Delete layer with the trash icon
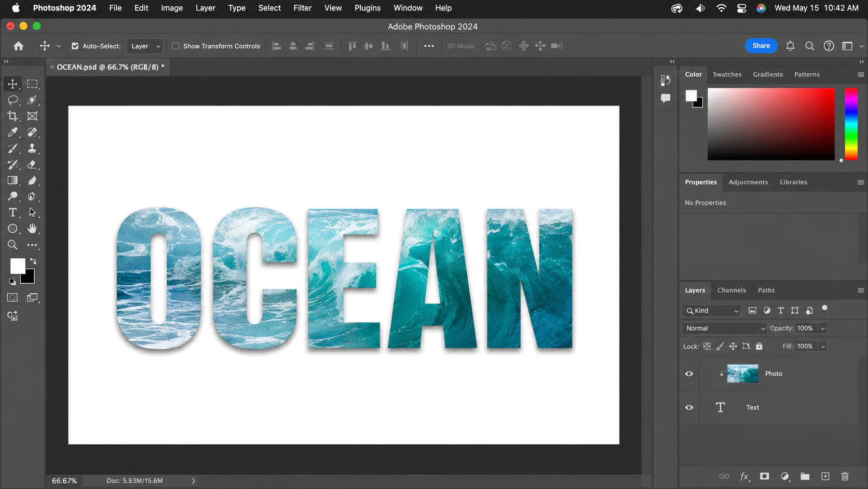Image resolution: width=868 pixels, height=489 pixels. [845, 476]
